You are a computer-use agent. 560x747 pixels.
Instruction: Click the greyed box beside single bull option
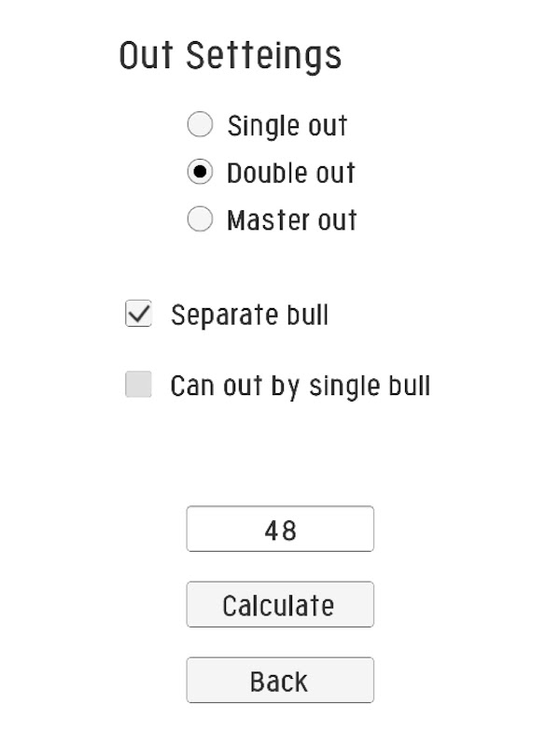point(138,385)
